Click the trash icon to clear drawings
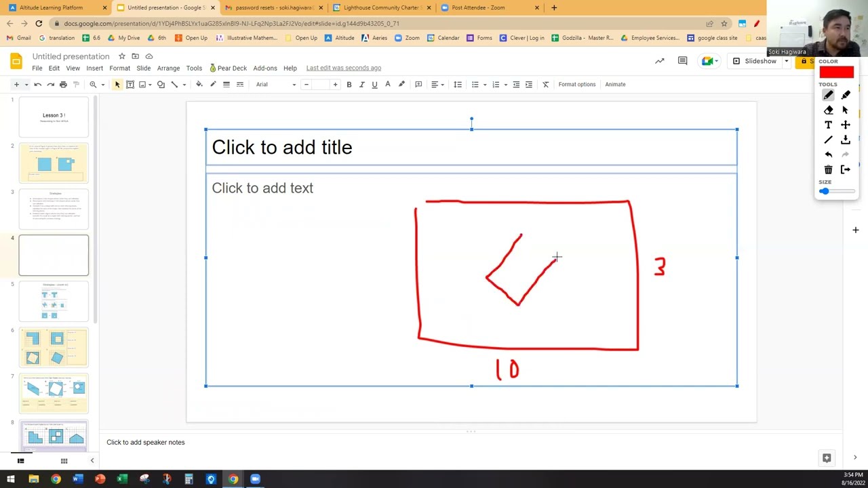This screenshot has height=488, width=868. click(828, 169)
